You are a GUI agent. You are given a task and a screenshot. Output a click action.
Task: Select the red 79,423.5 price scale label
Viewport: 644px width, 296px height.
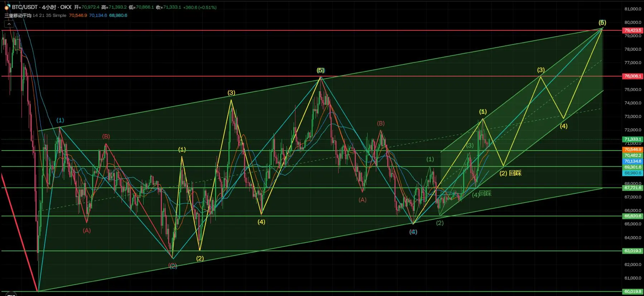(x=633, y=30)
